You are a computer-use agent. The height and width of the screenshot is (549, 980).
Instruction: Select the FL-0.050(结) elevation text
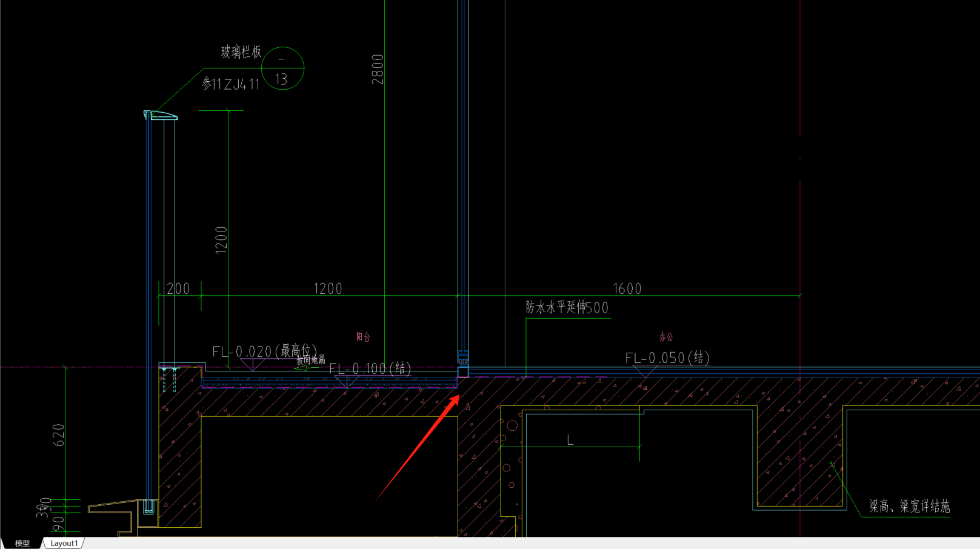click(x=667, y=358)
